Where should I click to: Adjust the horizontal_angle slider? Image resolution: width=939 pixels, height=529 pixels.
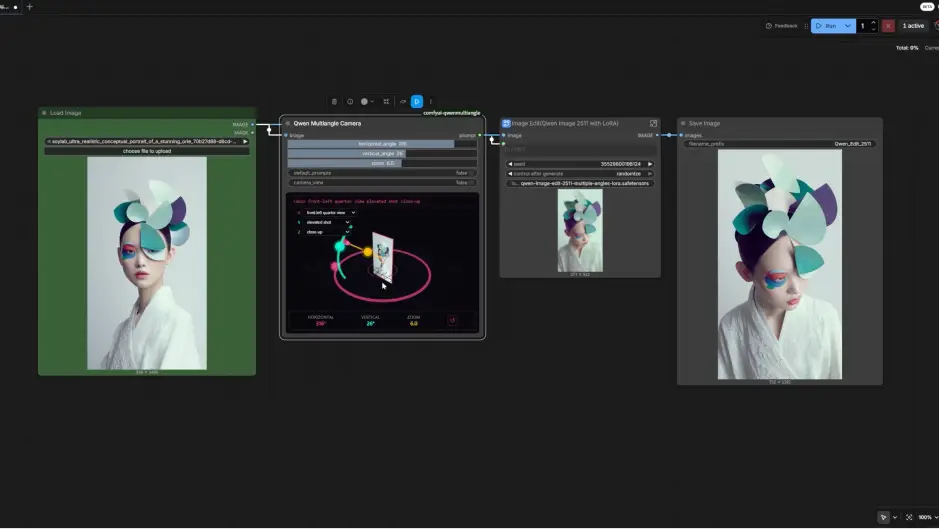382,144
